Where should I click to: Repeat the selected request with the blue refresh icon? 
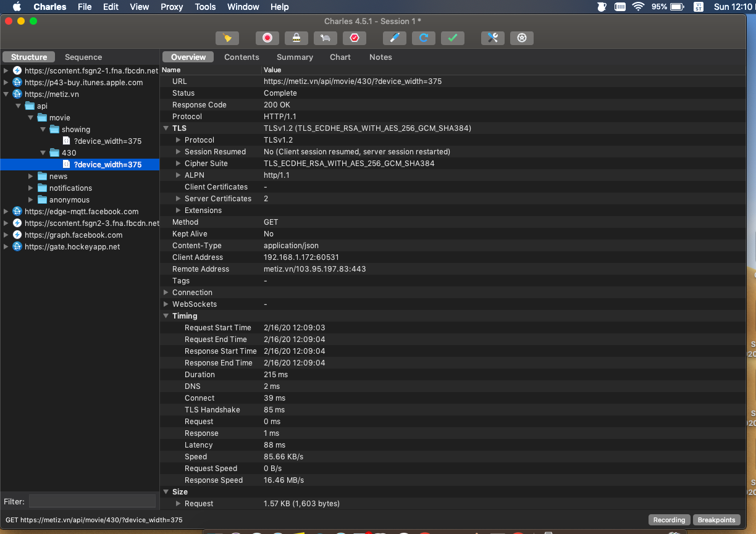(x=424, y=38)
